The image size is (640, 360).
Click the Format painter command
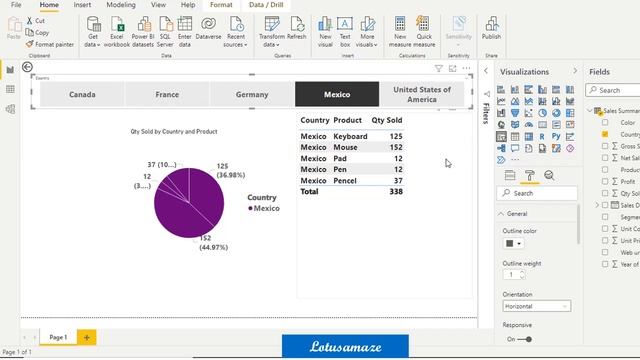tap(50, 44)
